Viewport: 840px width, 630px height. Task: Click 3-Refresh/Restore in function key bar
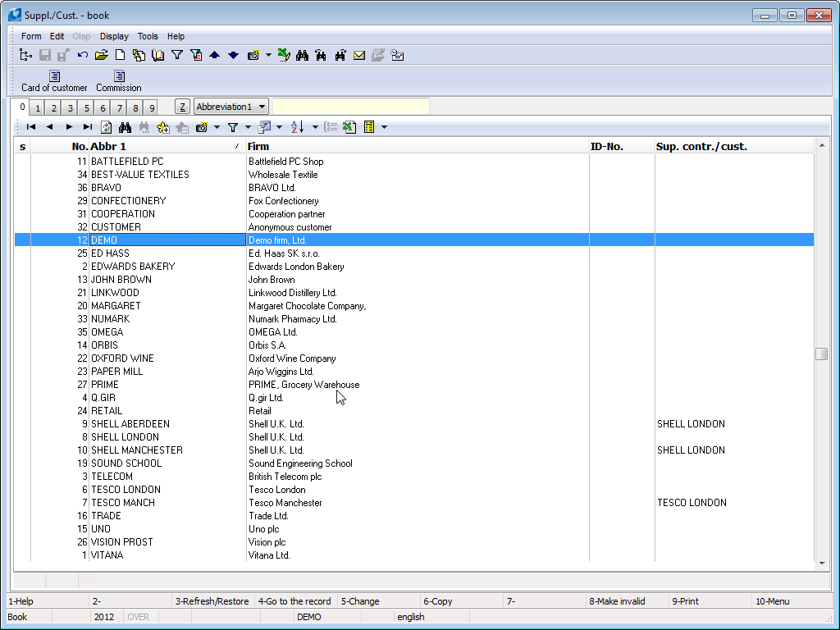pyautogui.click(x=212, y=601)
